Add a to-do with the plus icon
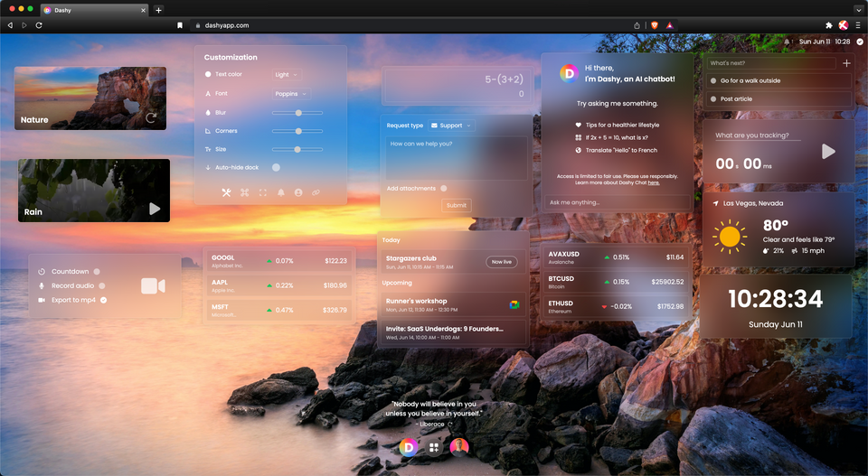This screenshot has width=868, height=476. point(846,63)
